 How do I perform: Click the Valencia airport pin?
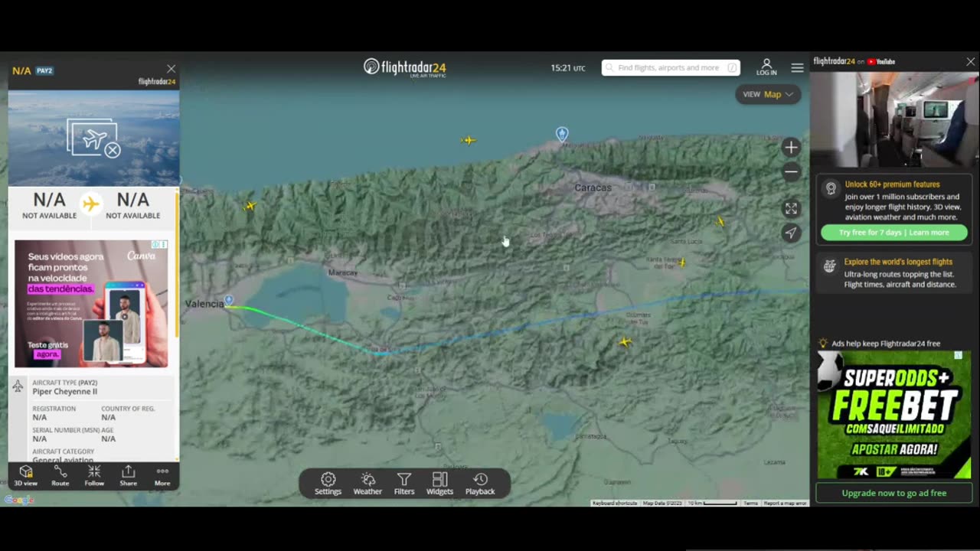pos(228,301)
